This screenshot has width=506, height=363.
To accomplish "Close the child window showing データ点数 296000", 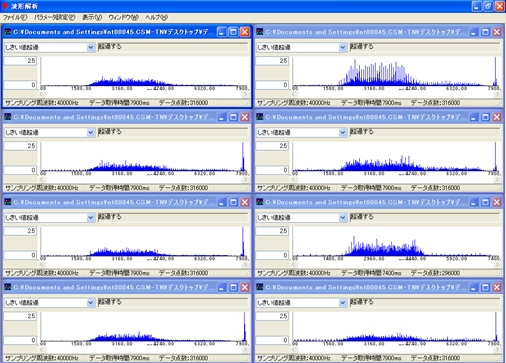I will click(497, 202).
